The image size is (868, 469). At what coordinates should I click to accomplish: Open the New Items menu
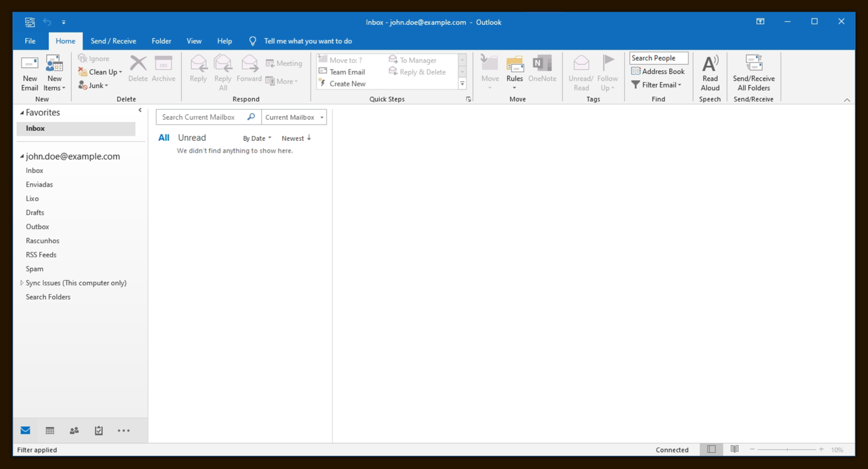click(x=55, y=73)
